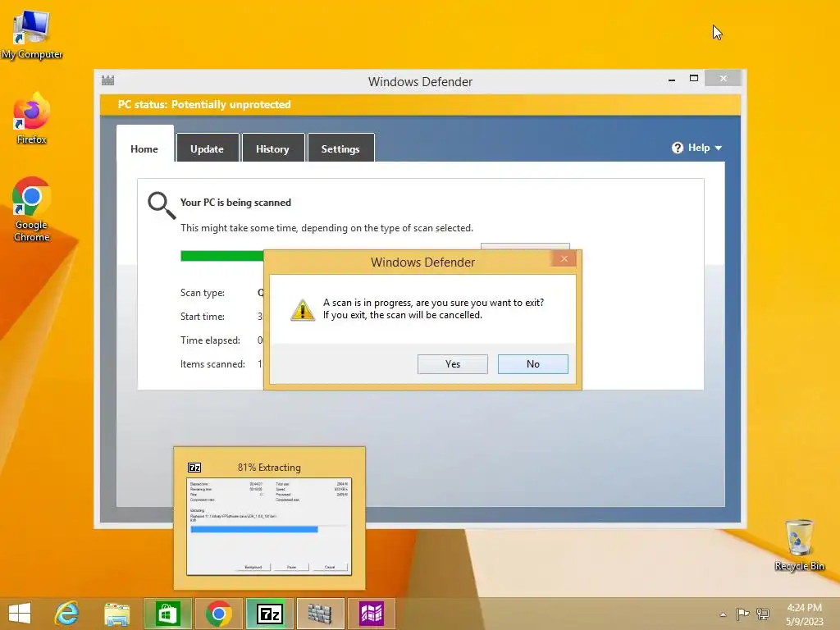The height and width of the screenshot is (630, 840).
Task: Confirm exit by clicking Yes
Action: pos(453,364)
